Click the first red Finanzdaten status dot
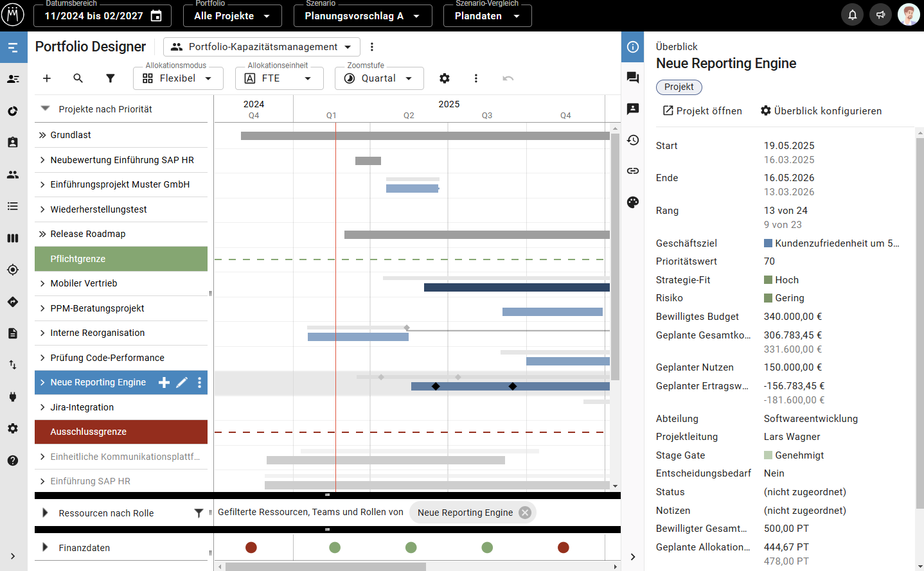 pos(251,547)
